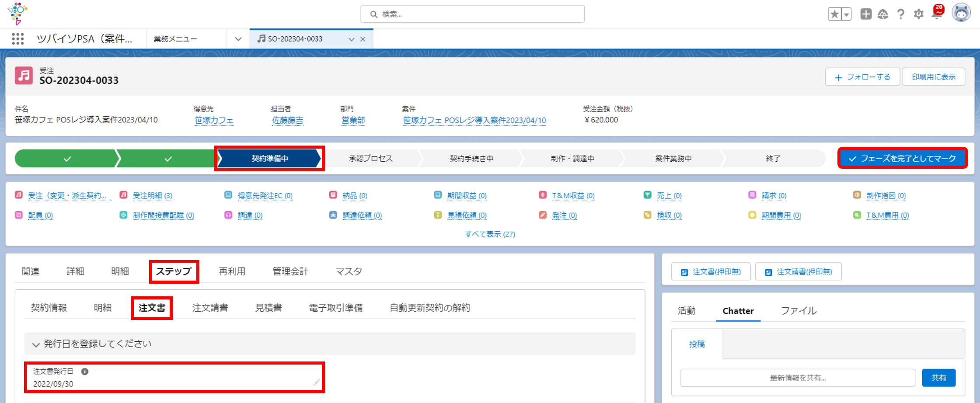Open the App Launcher grid icon

coord(18,39)
